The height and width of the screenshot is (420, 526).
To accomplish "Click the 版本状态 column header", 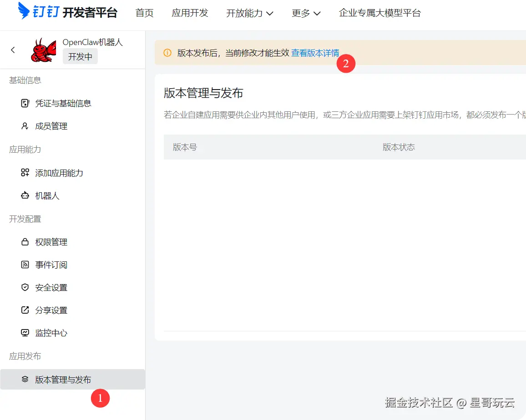I will coord(399,147).
